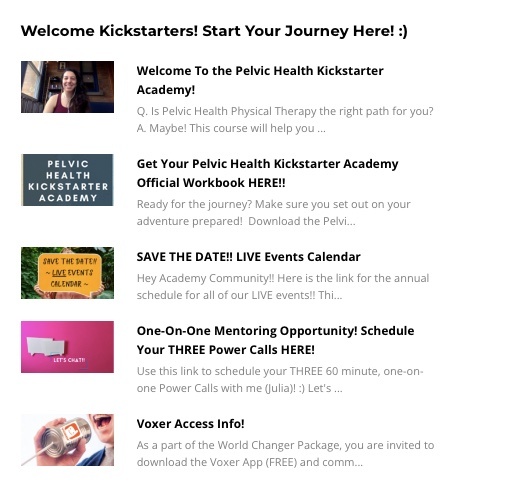Open the welcome video thumbnail with smiling woman
Image resolution: width=528 pixels, height=489 pixels.
(67, 87)
